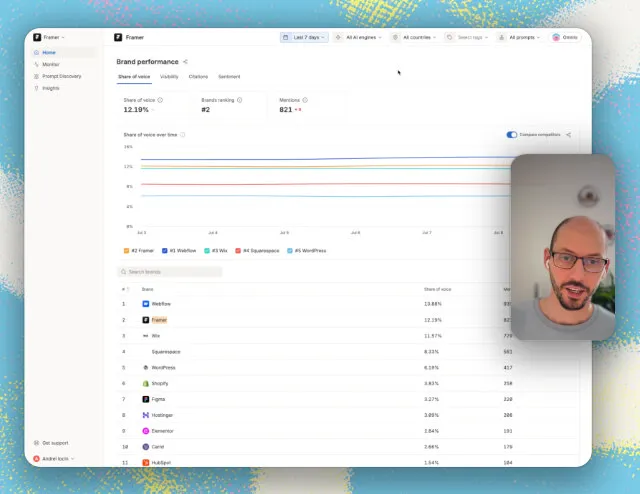Viewport: 640px width, 494px height.
Task: Click the Figma brand icon
Action: tap(146, 399)
